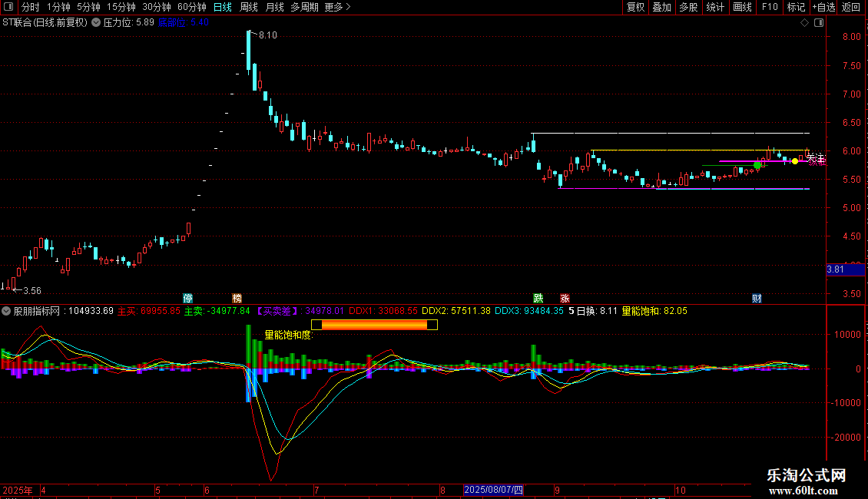Click the orange 量能饱和度 progress bar
Viewport: 868px width, 499px height.
pos(374,325)
